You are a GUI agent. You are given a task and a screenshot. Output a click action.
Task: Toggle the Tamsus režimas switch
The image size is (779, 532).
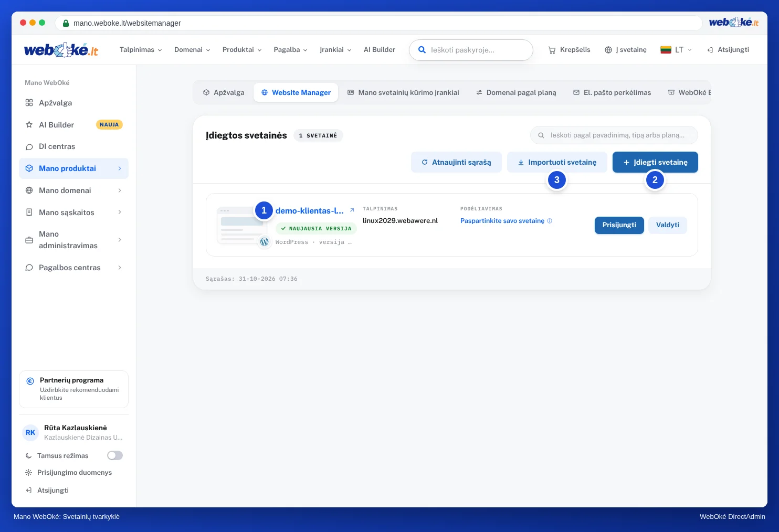pos(115,455)
